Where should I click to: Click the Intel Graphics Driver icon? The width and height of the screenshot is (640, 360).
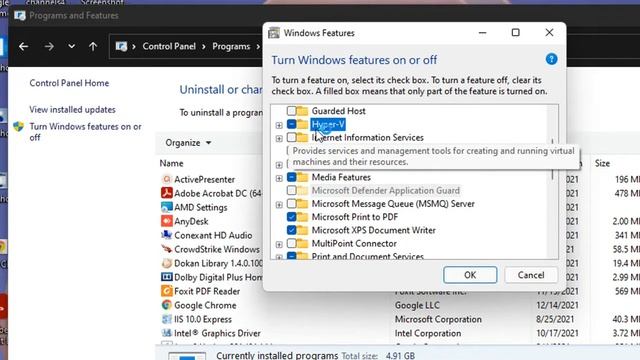(167, 333)
